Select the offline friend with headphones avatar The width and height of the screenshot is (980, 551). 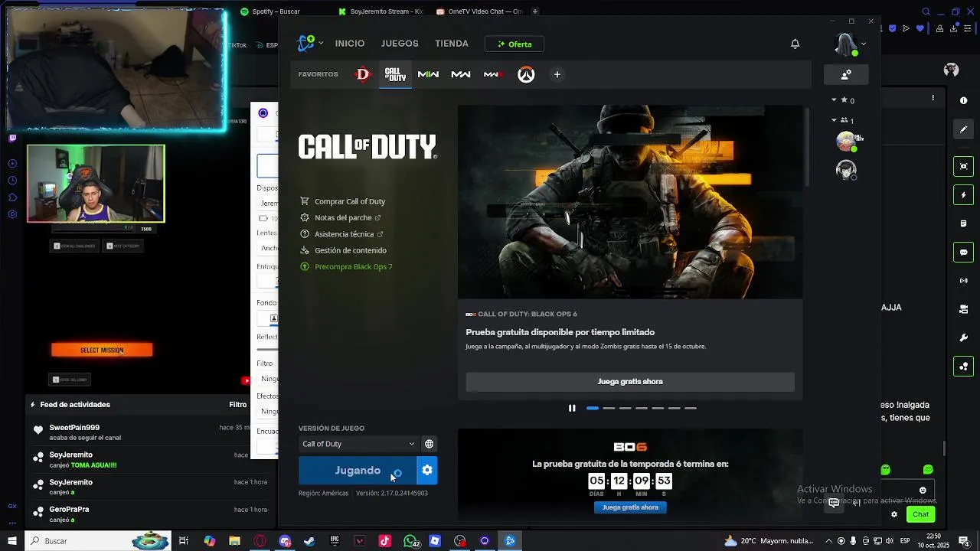pos(846,170)
